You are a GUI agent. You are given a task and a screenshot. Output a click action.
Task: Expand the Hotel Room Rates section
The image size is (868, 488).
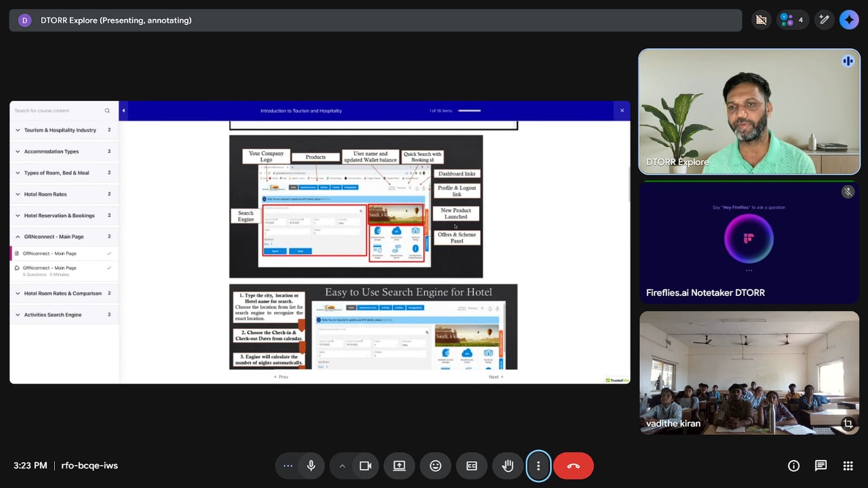coord(46,194)
